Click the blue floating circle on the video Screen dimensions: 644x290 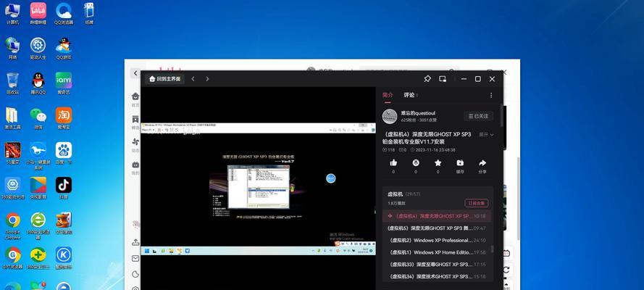tap(330, 178)
